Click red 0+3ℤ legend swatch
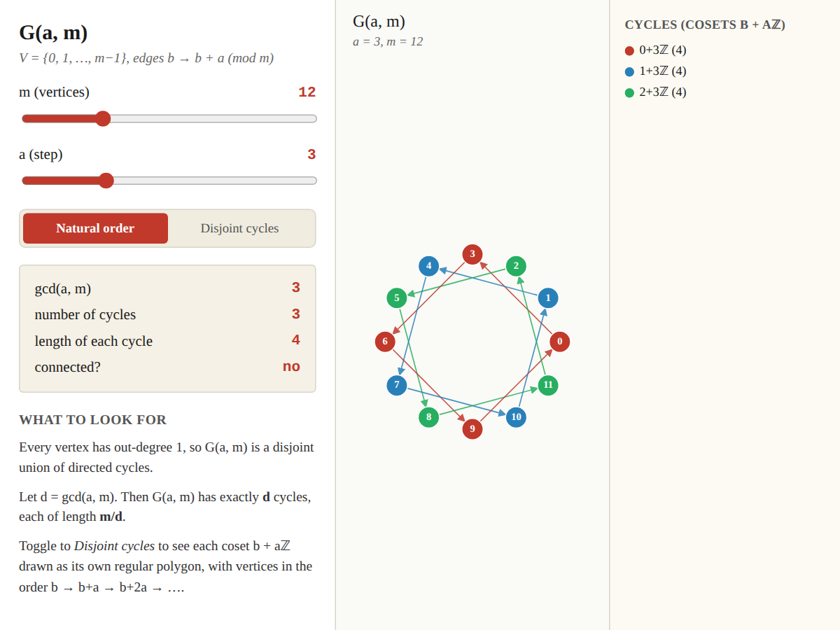The width and height of the screenshot is (840, 630). (629, 50)
